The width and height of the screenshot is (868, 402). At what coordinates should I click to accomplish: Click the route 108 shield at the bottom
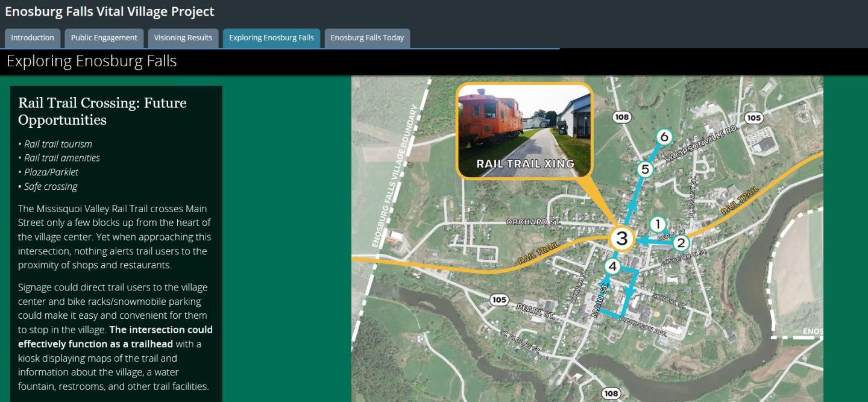(612, 392)
